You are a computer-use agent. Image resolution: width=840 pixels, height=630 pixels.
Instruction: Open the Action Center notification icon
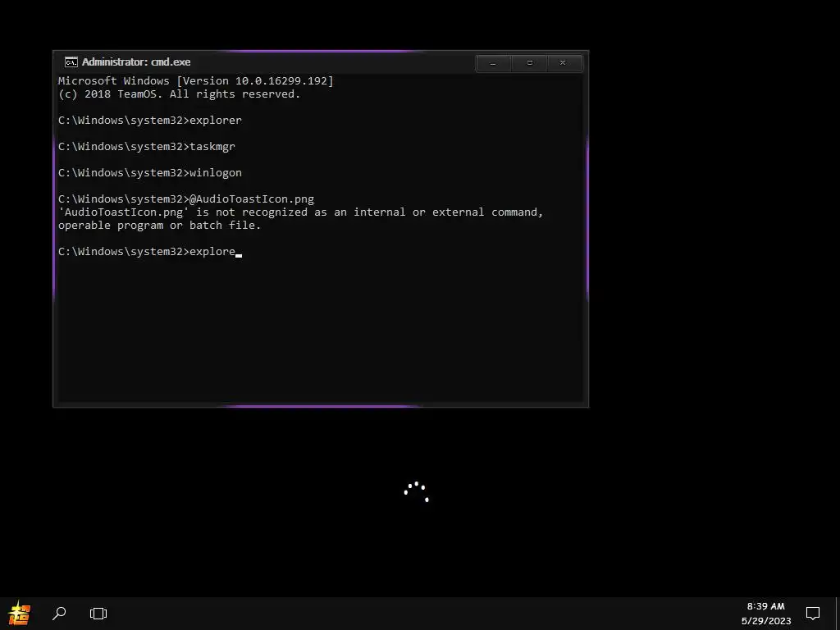pos(813,613)
